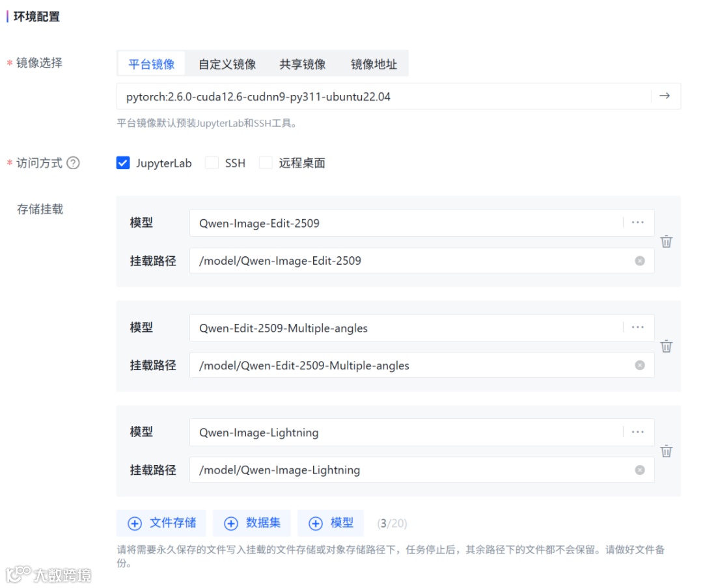Viewport: 703px width, 588px height.
Task: Open options dots for Qwen-Image-Lightning model
Action: coord(637,432)
